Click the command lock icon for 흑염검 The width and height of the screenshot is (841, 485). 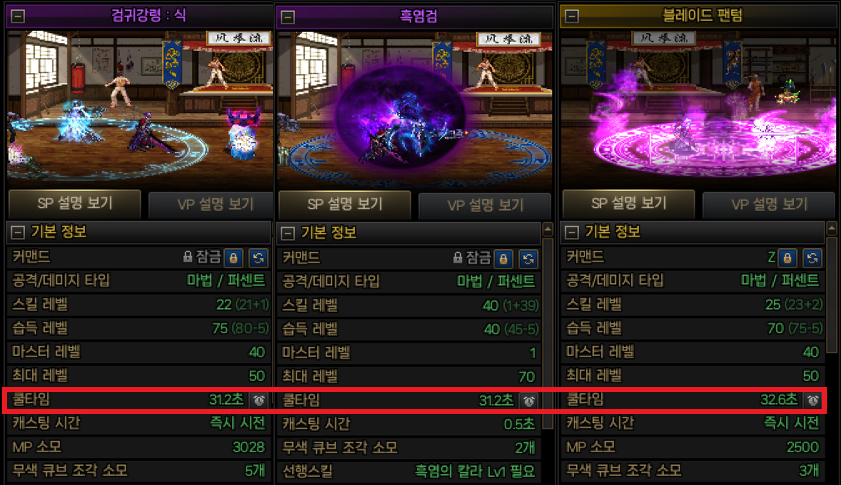click(x=503, y=259)
